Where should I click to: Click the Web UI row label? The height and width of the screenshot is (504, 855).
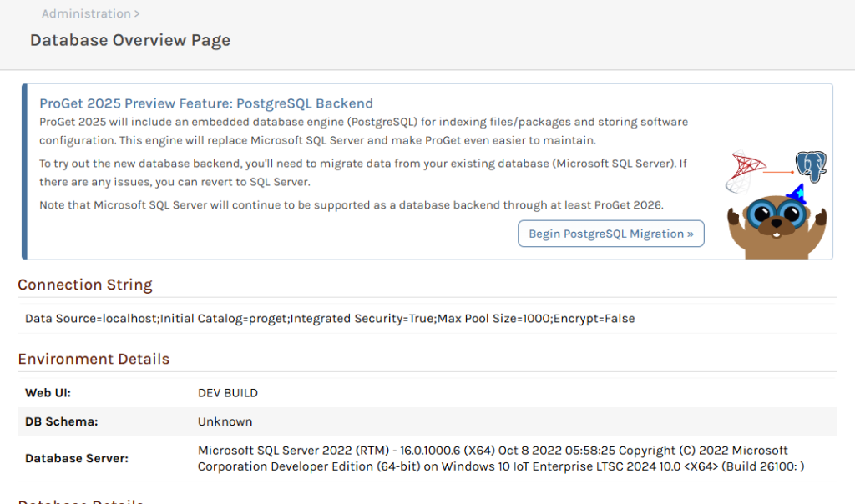pyautogui.click(x=48, y=393)
